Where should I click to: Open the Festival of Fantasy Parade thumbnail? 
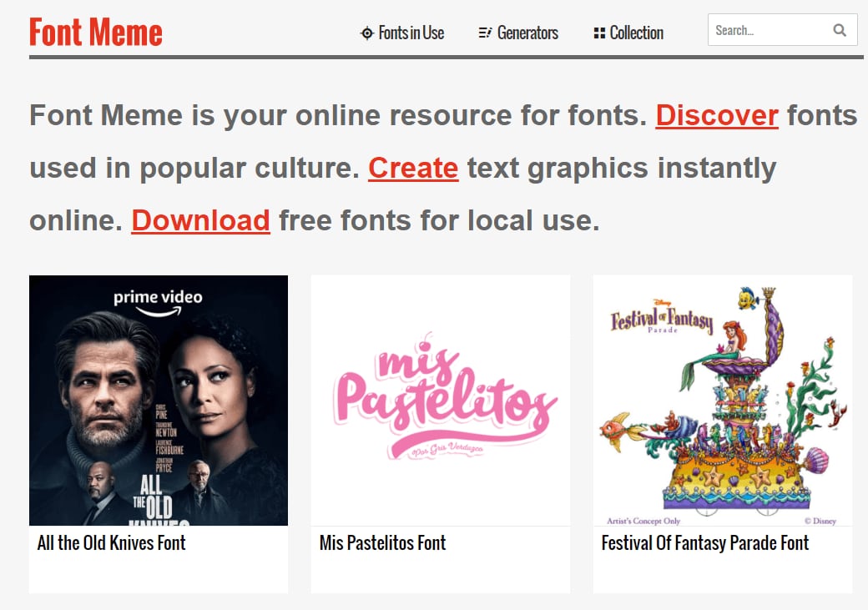[723, 401]
